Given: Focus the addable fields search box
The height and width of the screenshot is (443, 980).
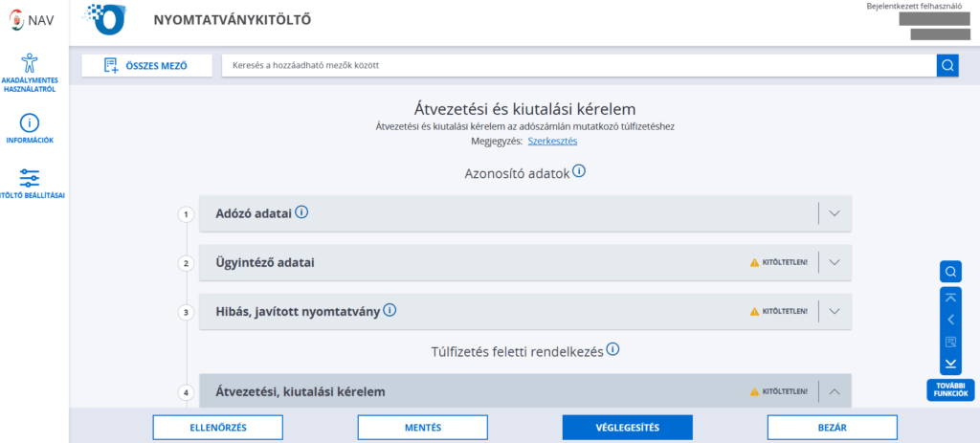Looking at the screenshot, I should click(579, 65).
